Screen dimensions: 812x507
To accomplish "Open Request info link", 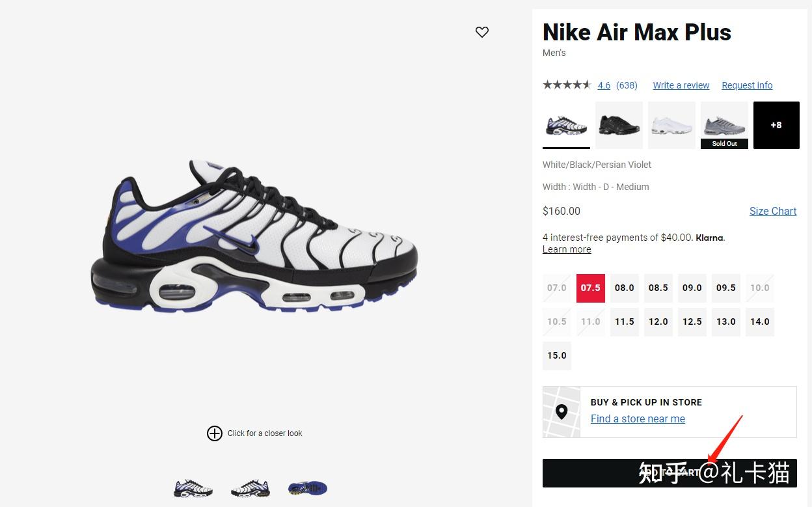I will [747, 85].
